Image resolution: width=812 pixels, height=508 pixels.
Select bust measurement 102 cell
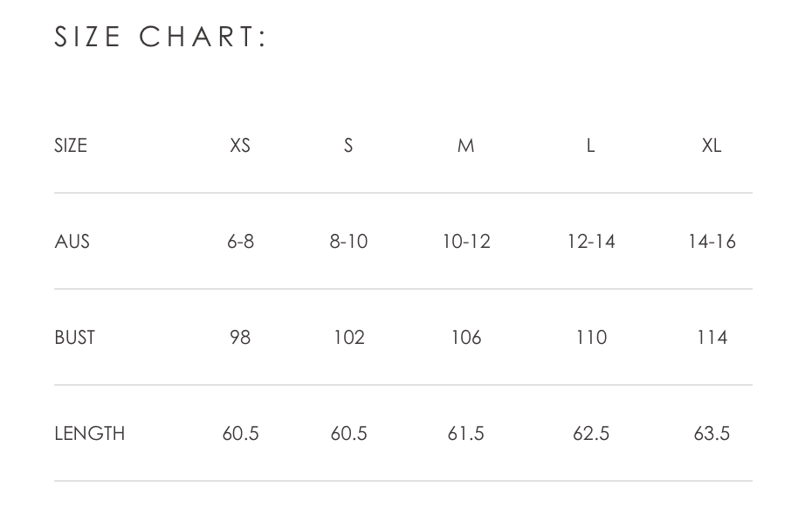point(348,337)
